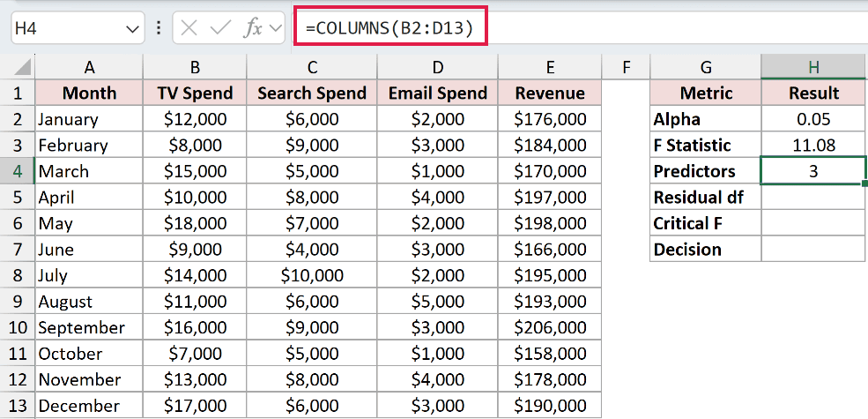This screenshot has width=868, height=419.
Task: Click the Cancel (X) icon in formula bar
Action: coord(189,29)
